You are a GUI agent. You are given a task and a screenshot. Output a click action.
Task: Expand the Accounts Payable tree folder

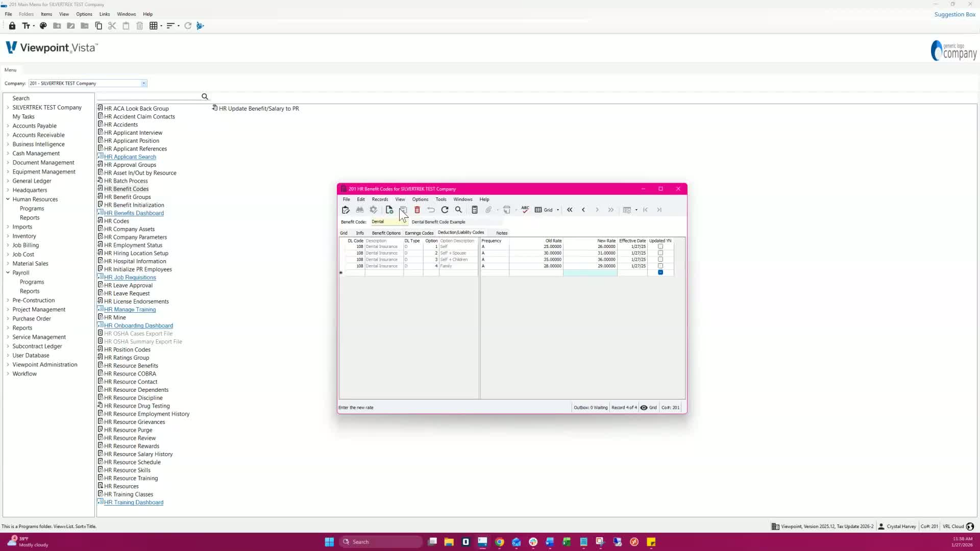8,126
